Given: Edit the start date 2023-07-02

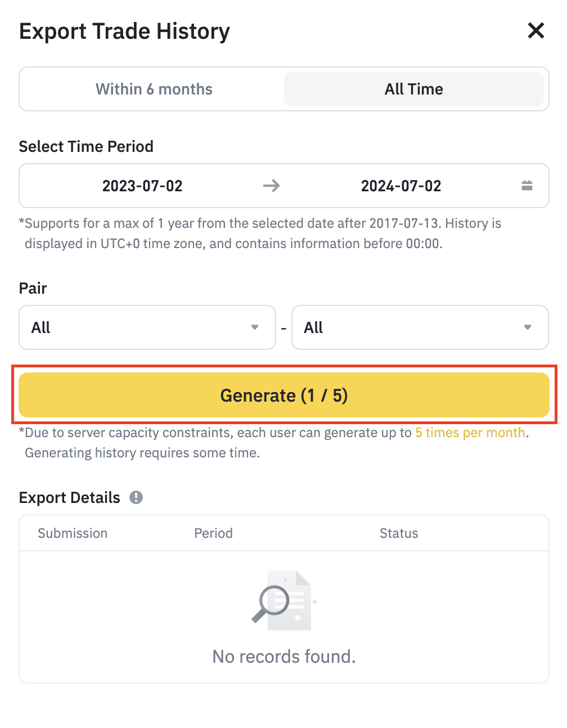Looking at the screenshot, I should tap(142, 186).
